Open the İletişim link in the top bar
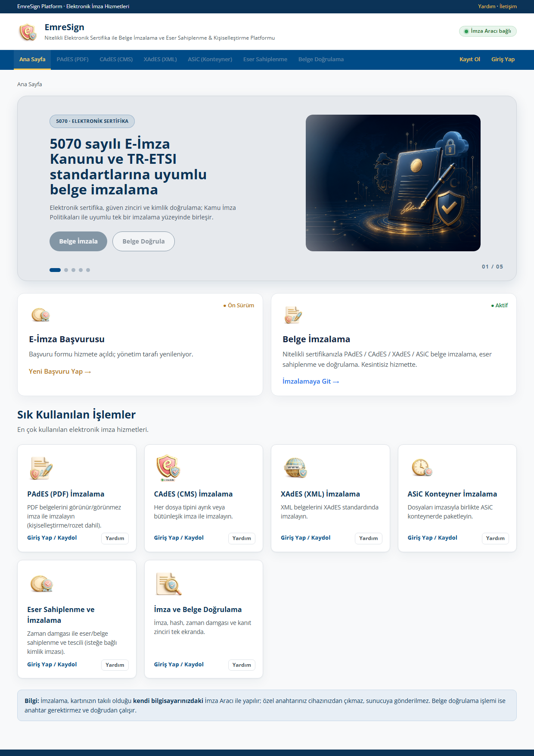Image resolution: width=534 pixels, height=756 pixels. (508, 6)
